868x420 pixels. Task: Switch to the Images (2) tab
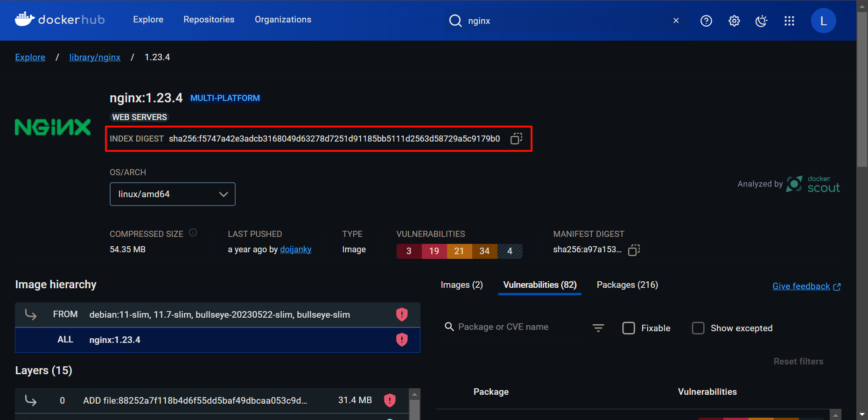coord(462,285)
